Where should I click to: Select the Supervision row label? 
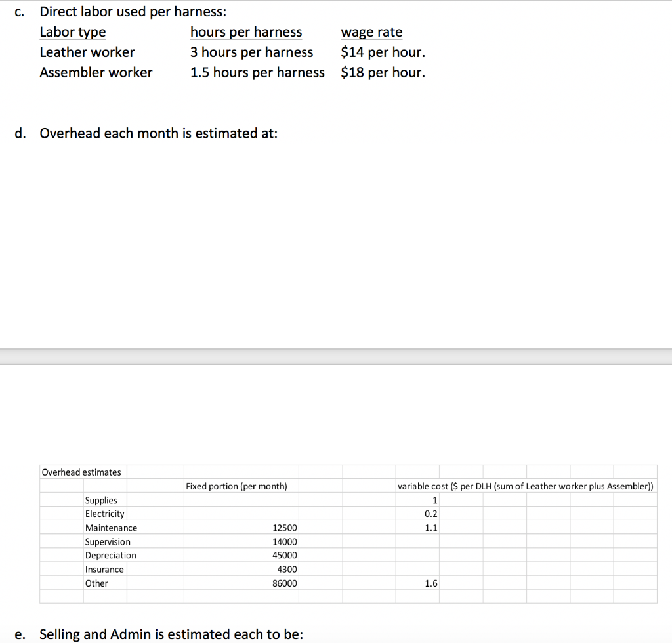[108, 541]
